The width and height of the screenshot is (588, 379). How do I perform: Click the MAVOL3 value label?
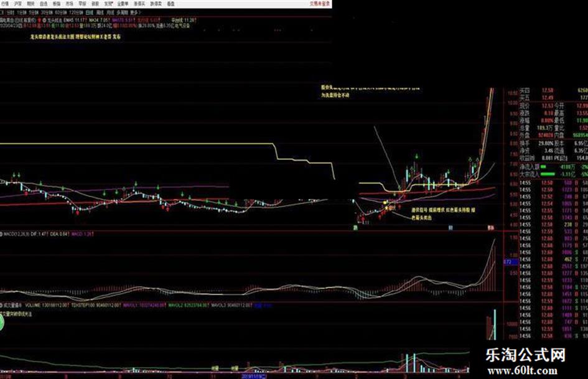coord(231,306)
